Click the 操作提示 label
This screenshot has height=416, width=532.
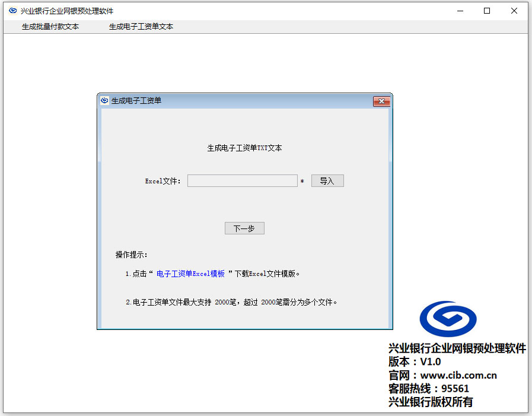tap(131, 255)
